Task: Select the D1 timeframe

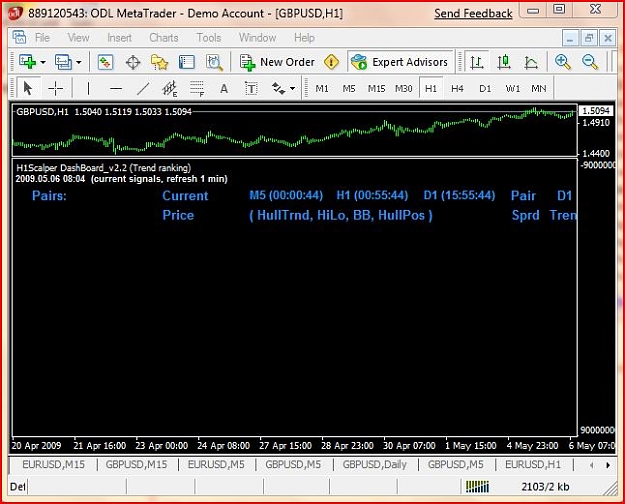Action: [x=485, y=89]
